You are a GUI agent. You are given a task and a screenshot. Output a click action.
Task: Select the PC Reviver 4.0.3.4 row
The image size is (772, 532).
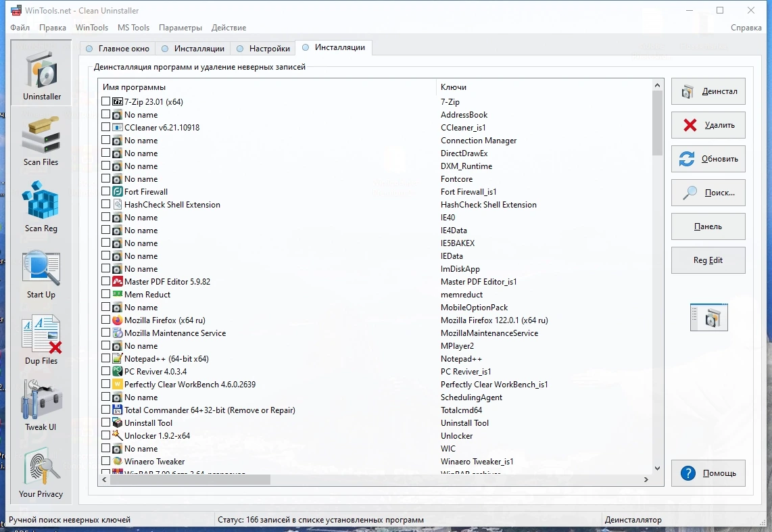pos(377,372)
